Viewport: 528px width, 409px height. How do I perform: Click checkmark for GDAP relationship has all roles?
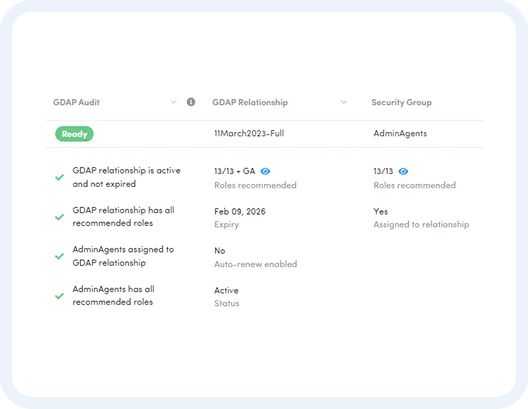pos(60,217)
